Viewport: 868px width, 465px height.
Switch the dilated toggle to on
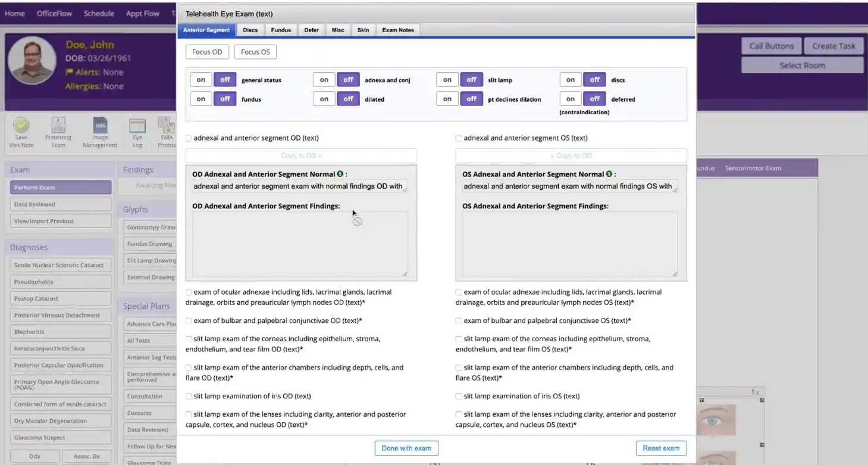coord(324,98)
